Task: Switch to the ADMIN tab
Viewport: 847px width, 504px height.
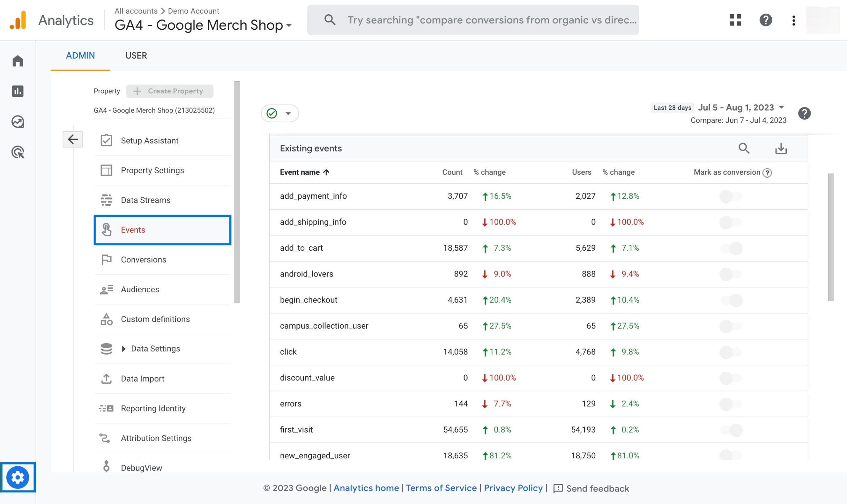Action: [x=80, y=55]
